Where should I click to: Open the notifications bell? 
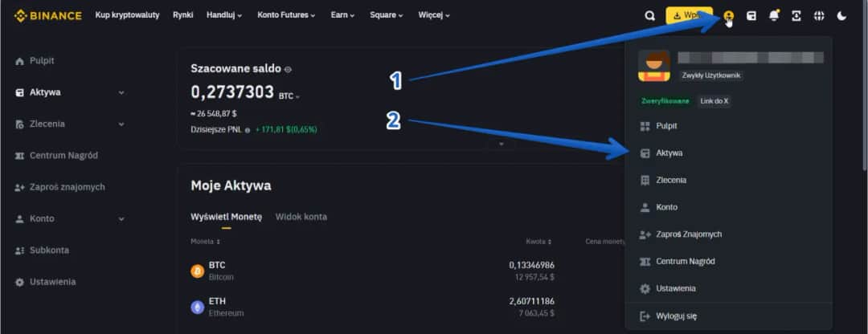pyautogui.click(x=774, y=15)
